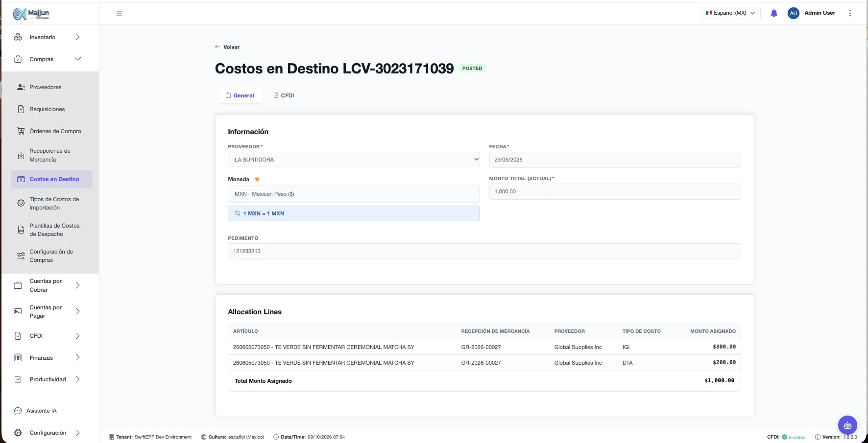Click the Fecha field 29/05/2026

[615, 160]
